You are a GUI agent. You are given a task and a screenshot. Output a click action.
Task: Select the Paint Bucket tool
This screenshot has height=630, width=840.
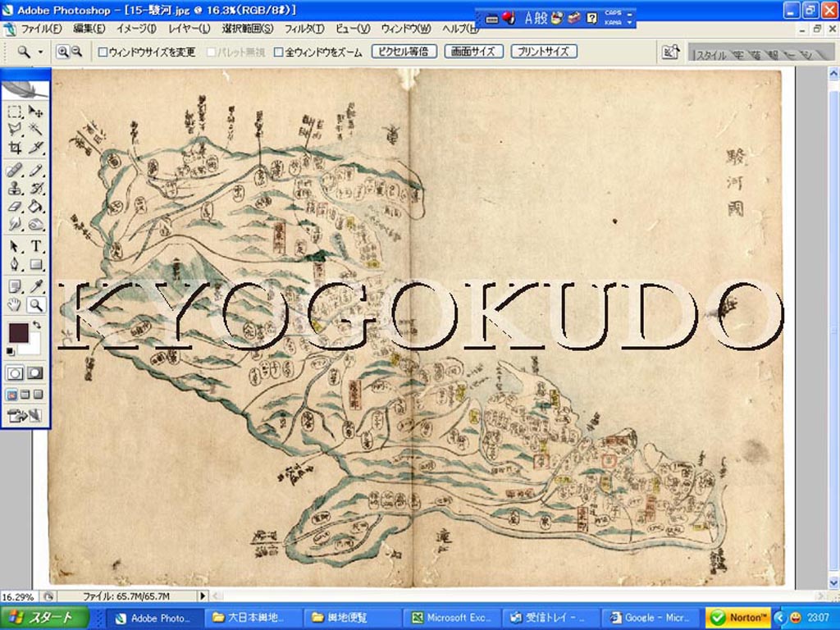35,206
